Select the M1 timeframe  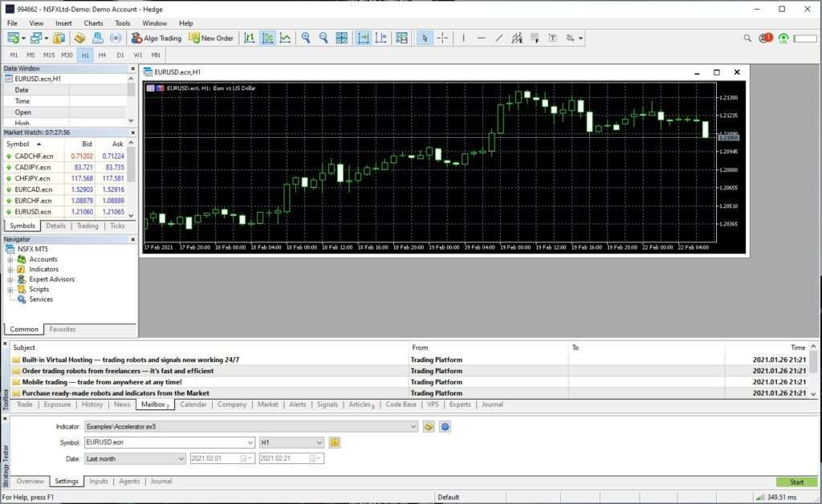[14, 55]
